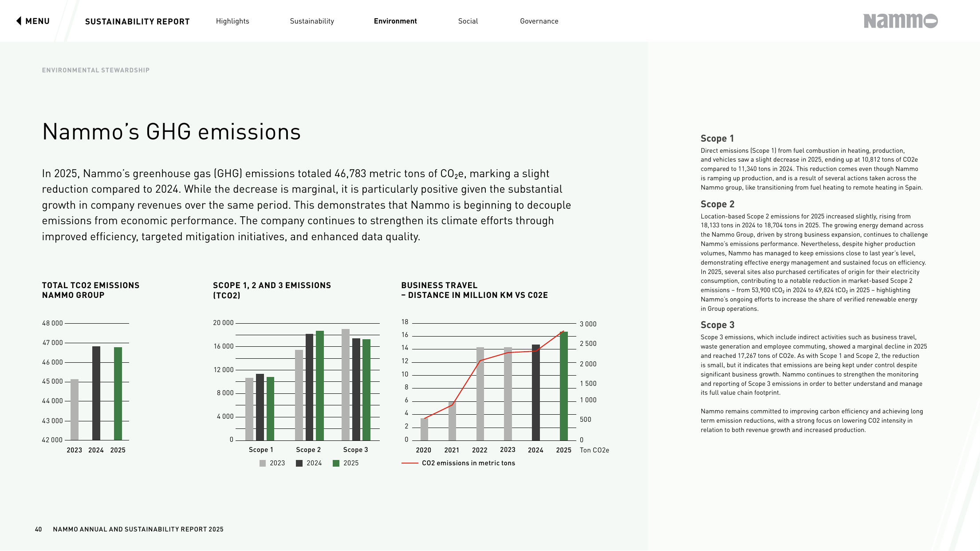Click the 3 000 right axis value

click(x=588, y=324)
